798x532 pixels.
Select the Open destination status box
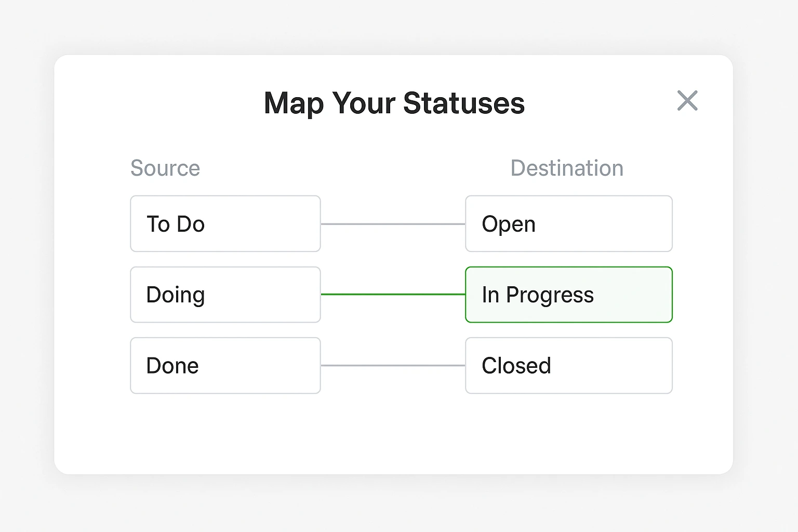coord(568,223)
